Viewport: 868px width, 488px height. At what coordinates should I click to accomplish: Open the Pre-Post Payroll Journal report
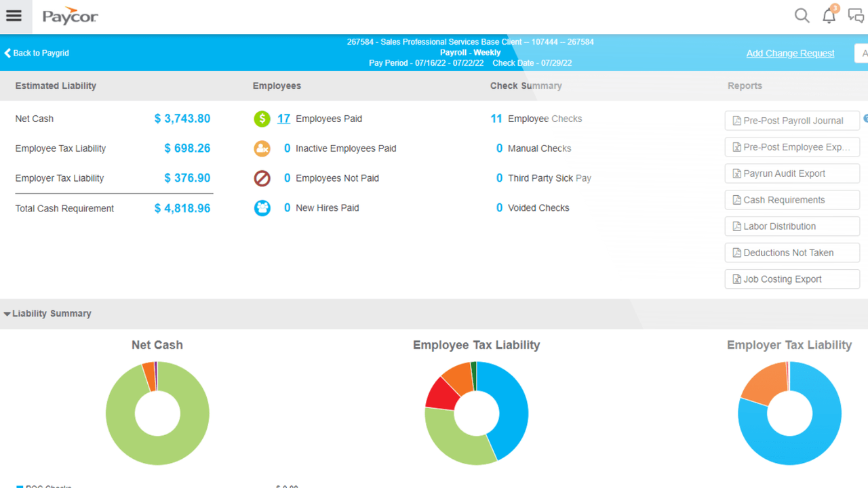[791, 120]
